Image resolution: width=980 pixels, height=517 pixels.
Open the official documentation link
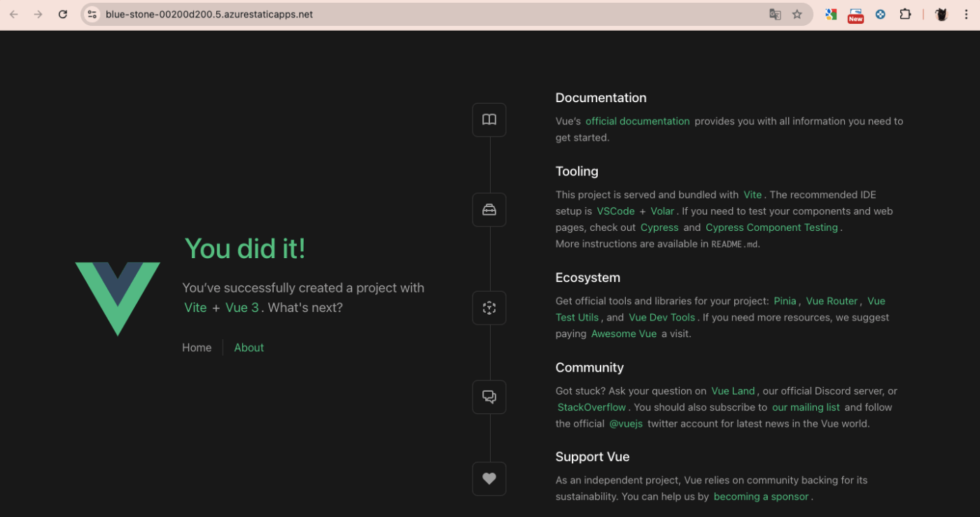[x=638, y=121]
